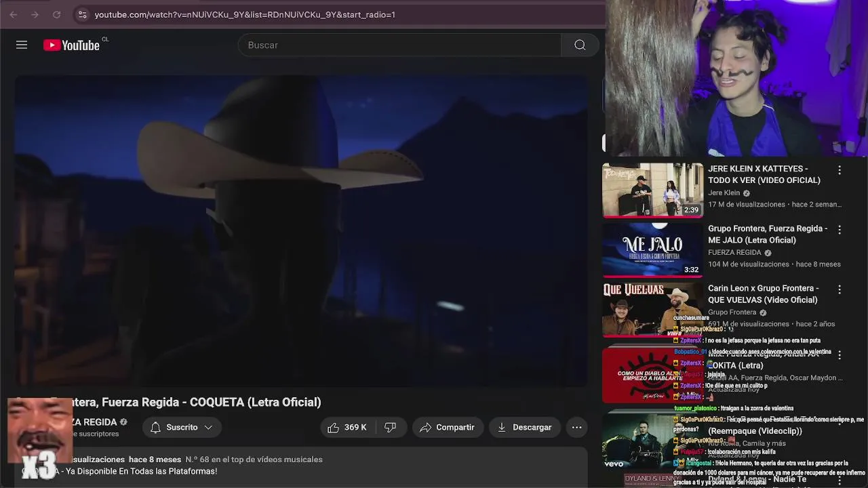Click the JERE KLEIN X KATTEYES title
Viewport: 868px width, 488px height.
(x=764, y=174)
